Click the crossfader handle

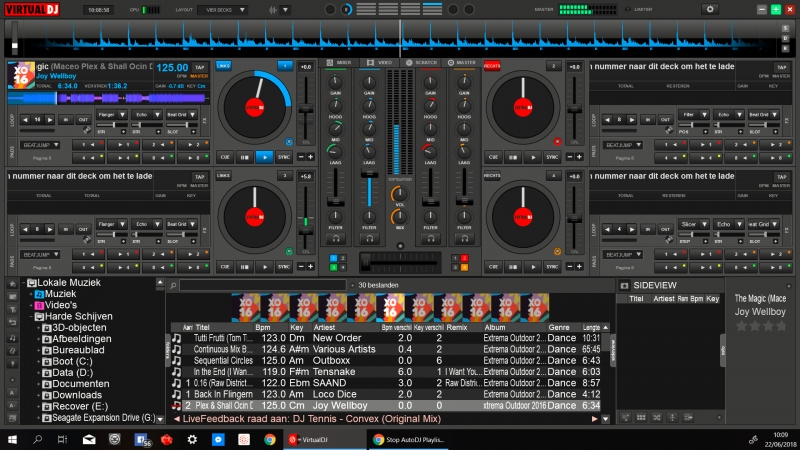pyautogui.click(x=365, y=262)
